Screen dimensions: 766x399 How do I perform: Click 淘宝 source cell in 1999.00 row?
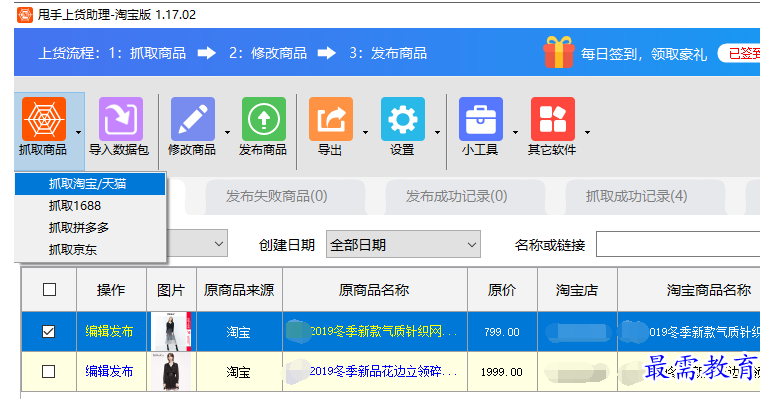pos(239,372)
